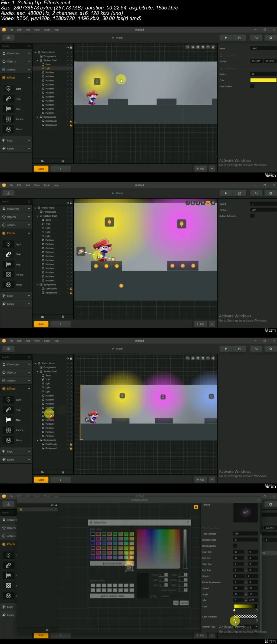Click the padlock icon in the 00:04:36 frame canvas toolbar
Viewport: 277px width, 644px height.
click(x=193, y=47)
